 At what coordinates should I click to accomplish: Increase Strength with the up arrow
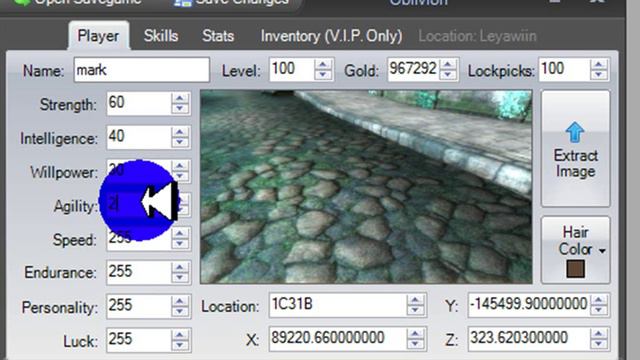[180, 98]
